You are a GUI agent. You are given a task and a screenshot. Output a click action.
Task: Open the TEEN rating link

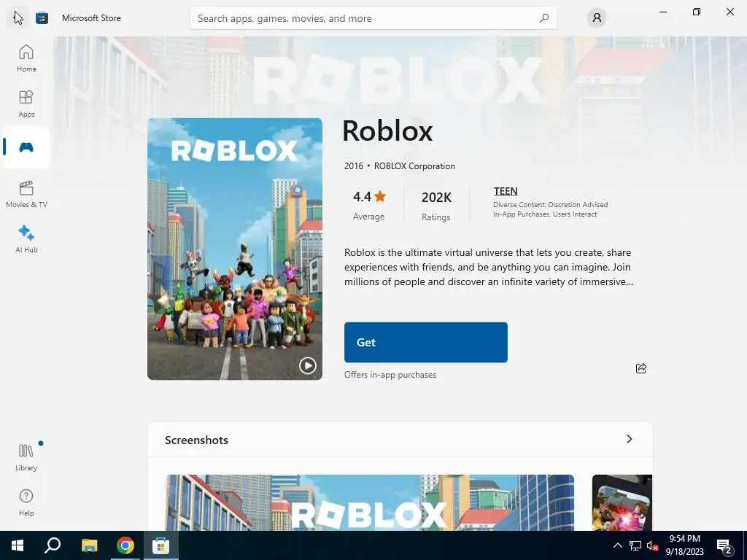point(506,191)
